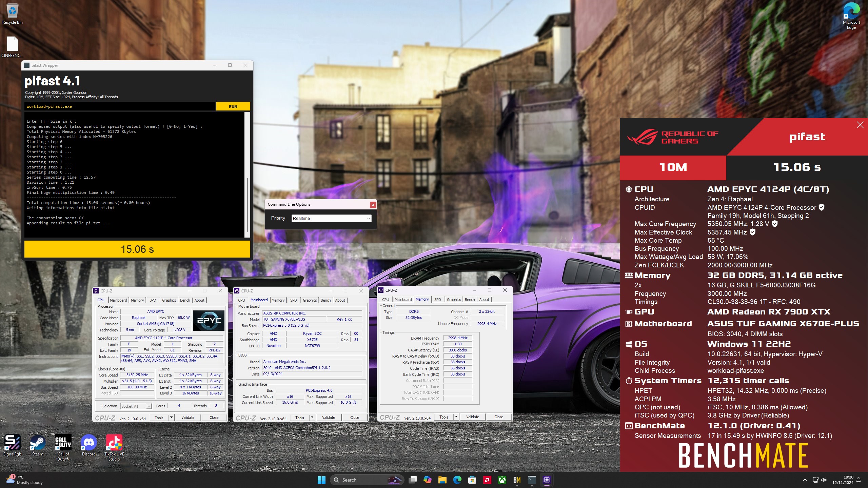Click the workload-pifast.exe command field

click(x=120, y=106)
